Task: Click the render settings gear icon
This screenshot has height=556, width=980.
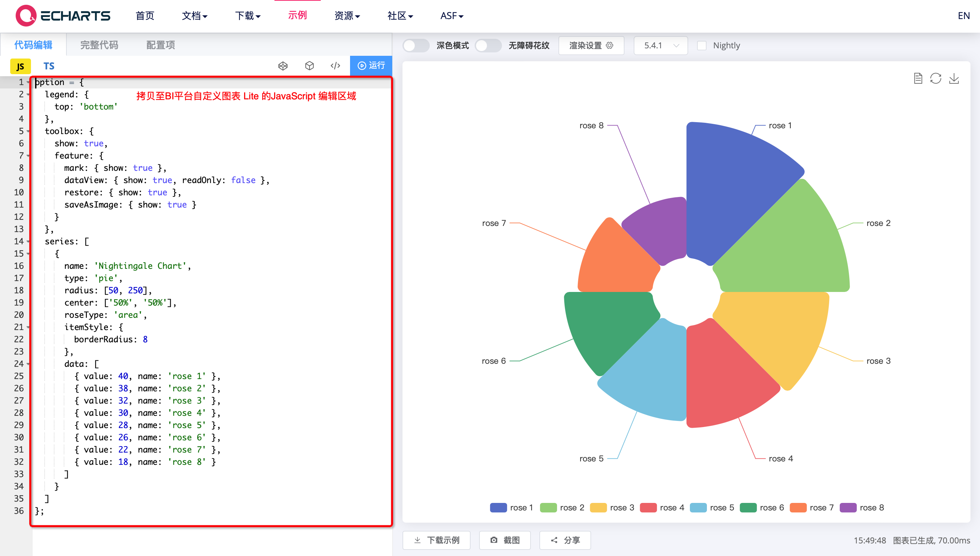Action: [x=610, y=46]
